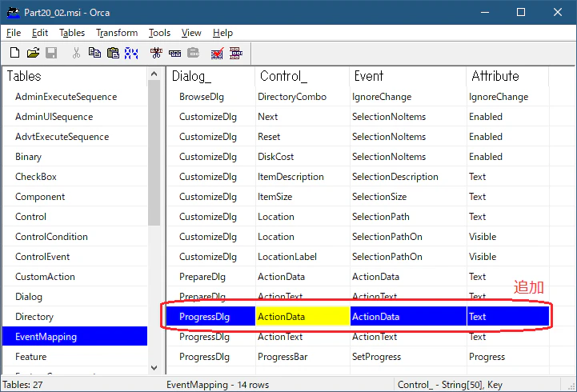Click the Copy Row toolbar icon
Screen dimensions: 577x392
(x=174, y=54)
